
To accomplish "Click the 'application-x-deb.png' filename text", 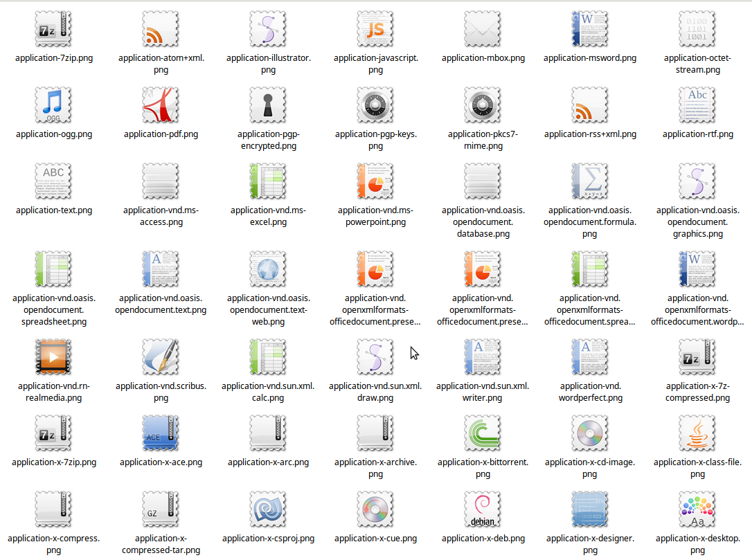I will click(x=483, y=539).
